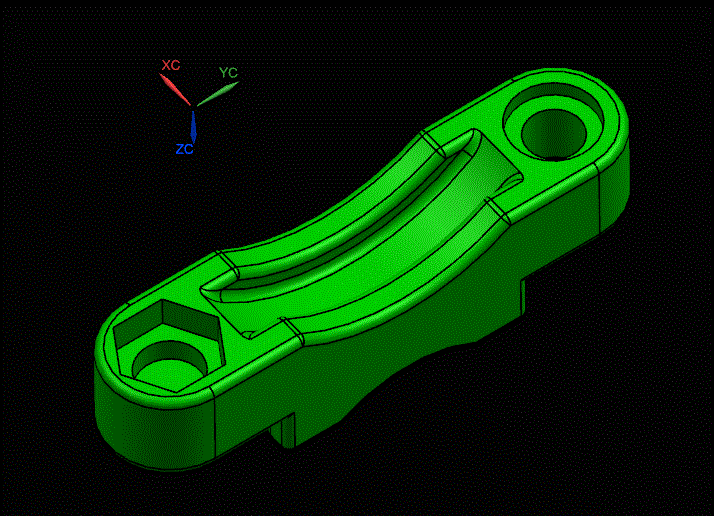
Task: Select the round counterbore hole on the part
Action: tap(553, 122)
